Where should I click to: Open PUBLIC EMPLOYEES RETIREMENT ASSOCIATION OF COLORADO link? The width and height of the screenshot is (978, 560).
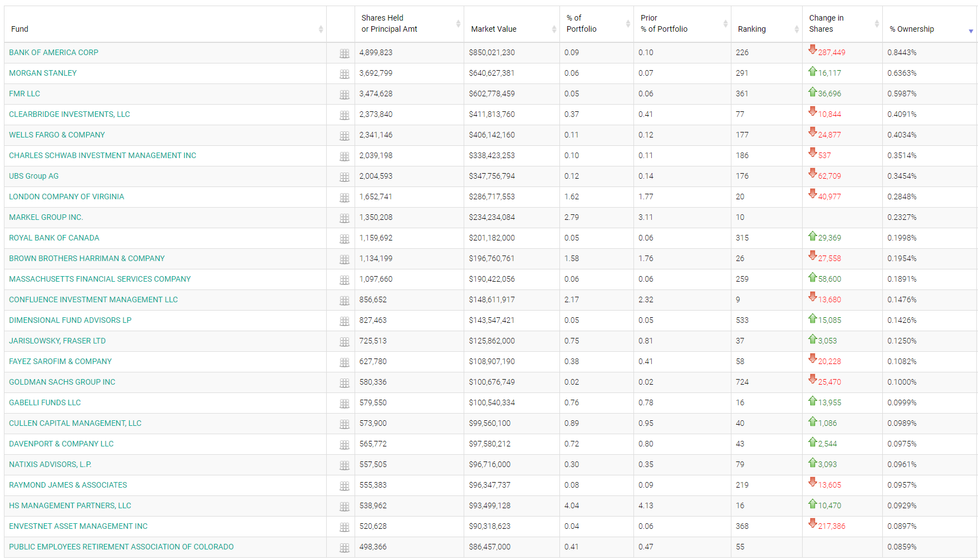(x=121, y=547)
